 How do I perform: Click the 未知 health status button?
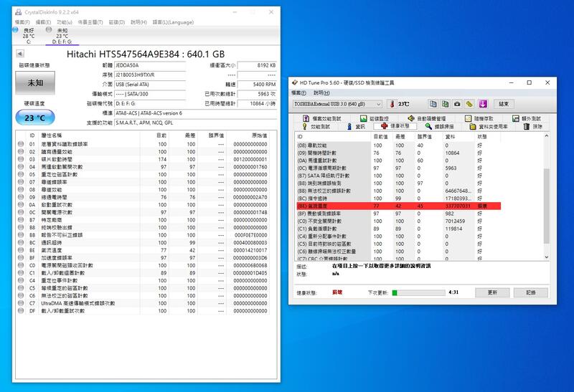(x=35, y=83)
